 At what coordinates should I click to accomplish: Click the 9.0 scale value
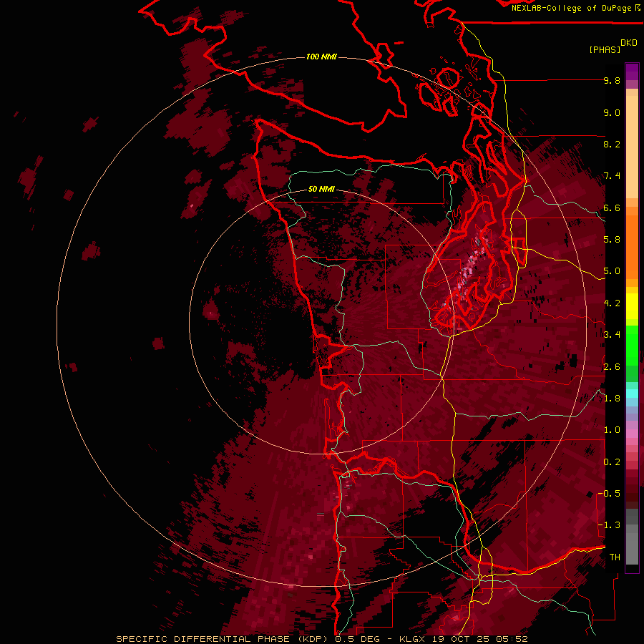pyautogui.click(x=612, y=112)
